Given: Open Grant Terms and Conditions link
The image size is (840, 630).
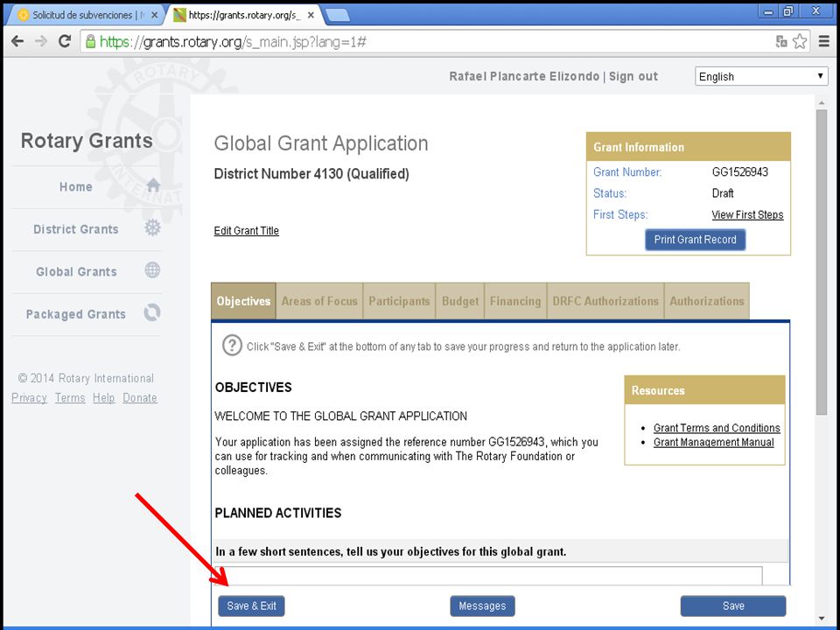Looking at the screenshot, I should (x=717, y=428).
